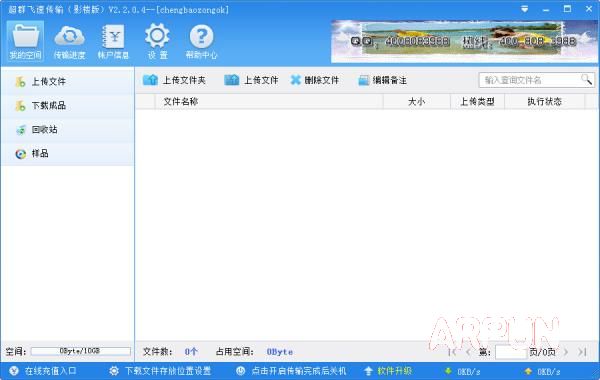600x380 pixels.
Task: Open 下载文件存放位置设置 in status bar
Action: [x=168, y=371]
